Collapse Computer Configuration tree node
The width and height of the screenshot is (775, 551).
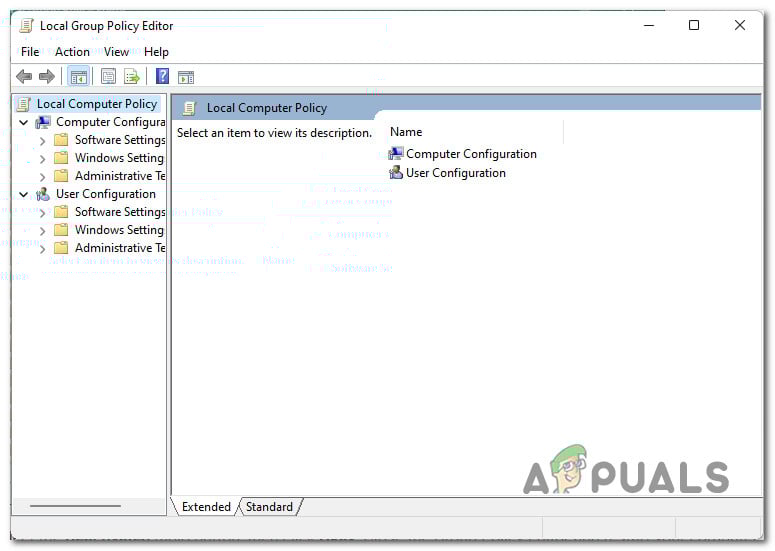(23, 122)
